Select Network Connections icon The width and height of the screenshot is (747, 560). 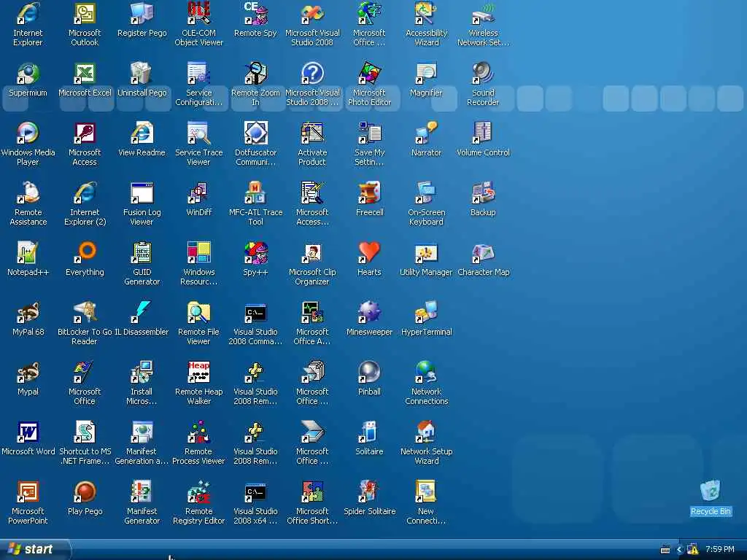426,373
